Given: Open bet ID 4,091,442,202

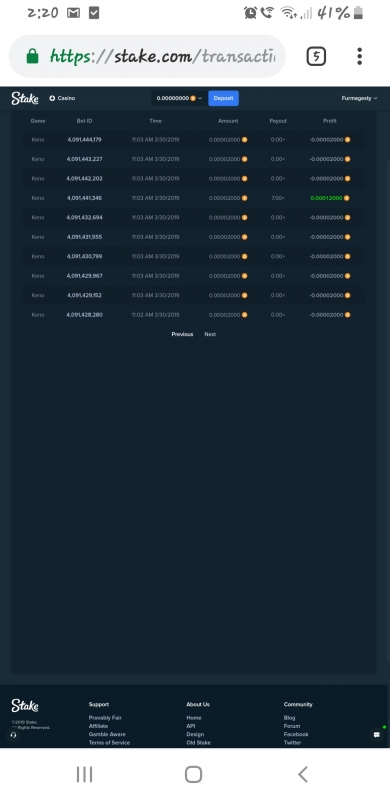Looking at the screenshot, I should [x=84, y=179].
